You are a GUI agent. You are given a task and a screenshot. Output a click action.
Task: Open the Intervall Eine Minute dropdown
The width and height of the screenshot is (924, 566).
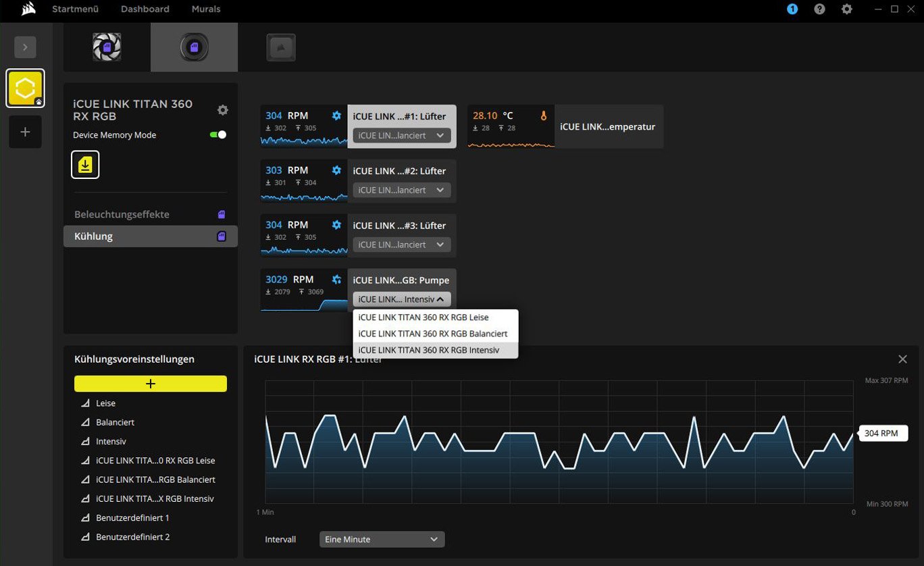pyautogui.click(x=382, y=539)
